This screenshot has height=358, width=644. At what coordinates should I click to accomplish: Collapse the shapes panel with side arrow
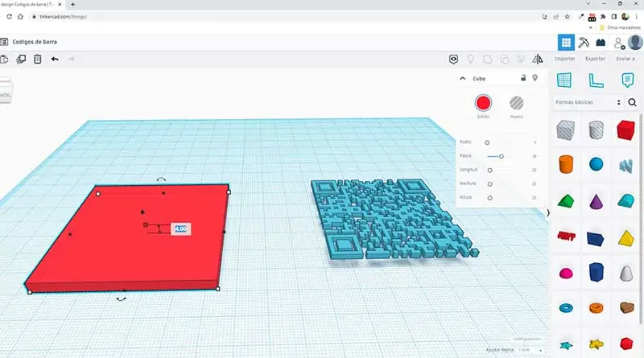(x=548, y=212)
